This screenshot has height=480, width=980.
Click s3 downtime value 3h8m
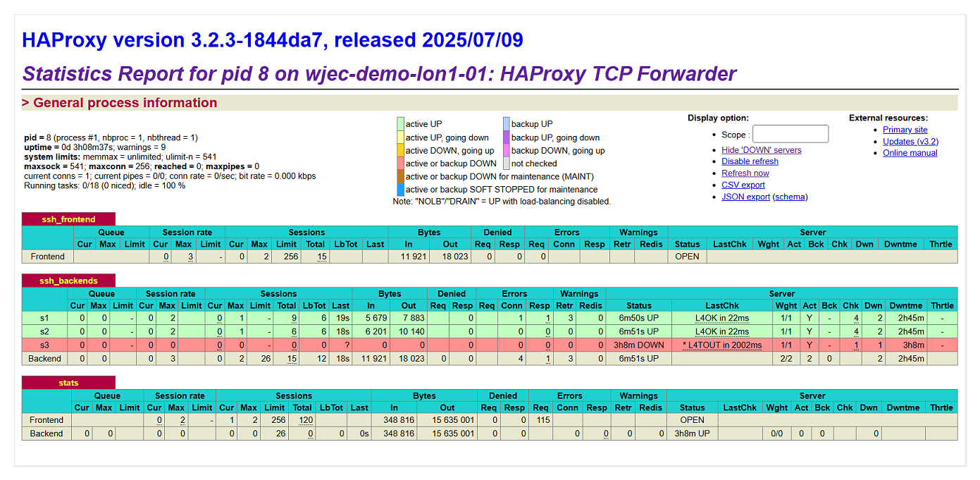pyautogui.click(x=914, y=345)
